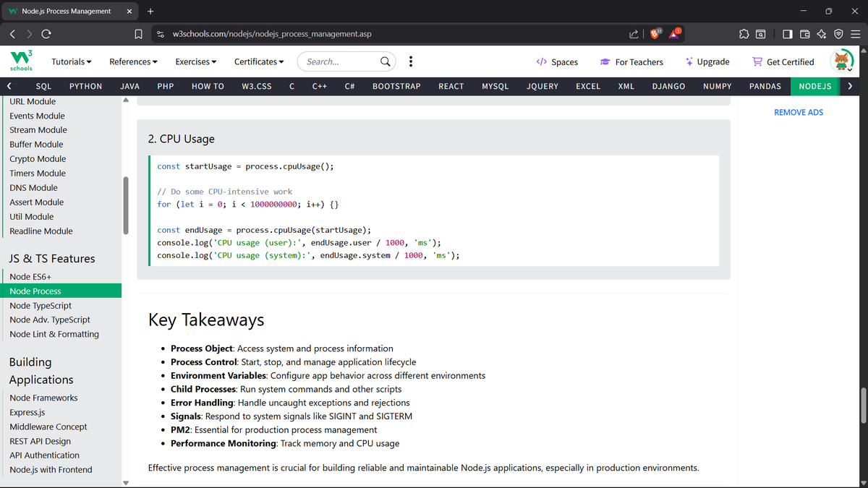Screen dimensions: 868x488
Task: Expand the Certificates dropdown
Action: [x=259, y=61]
